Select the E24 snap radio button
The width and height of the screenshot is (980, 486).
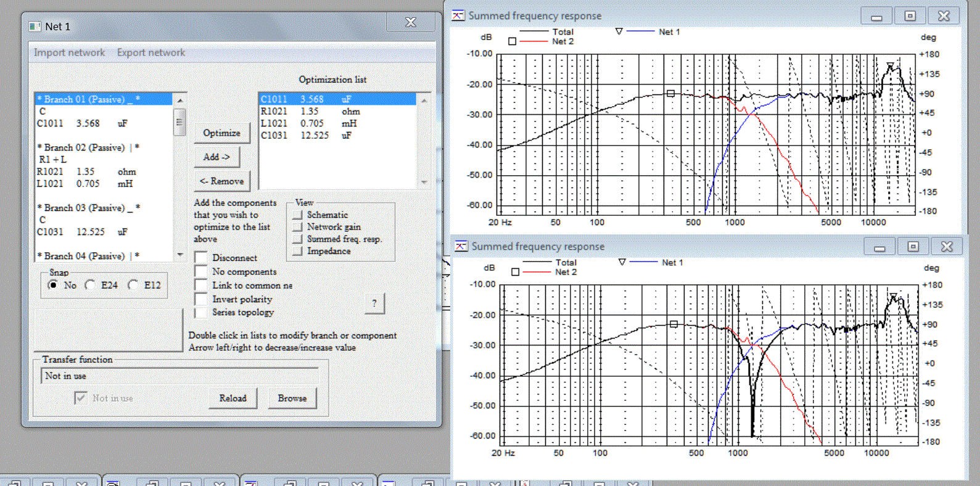[91, 285]
